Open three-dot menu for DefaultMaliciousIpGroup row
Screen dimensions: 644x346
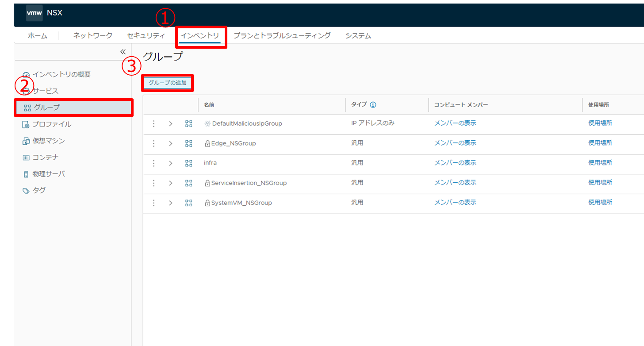[x=154, y=124]
